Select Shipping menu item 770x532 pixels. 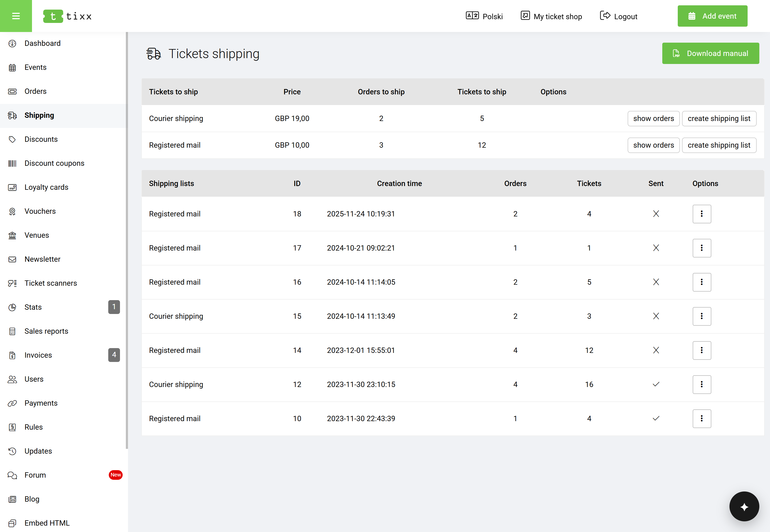pos(39,115)
